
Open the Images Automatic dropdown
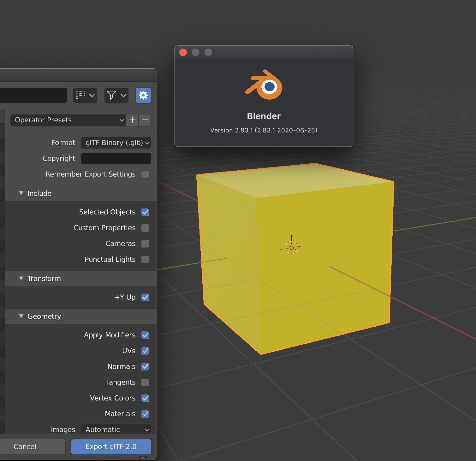click(x=116, y=429)
